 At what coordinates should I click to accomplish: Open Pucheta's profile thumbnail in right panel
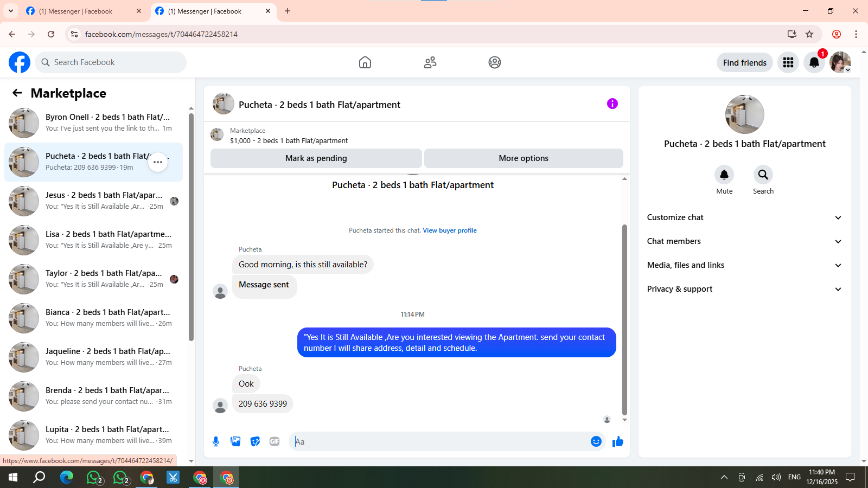click(745, 114)
